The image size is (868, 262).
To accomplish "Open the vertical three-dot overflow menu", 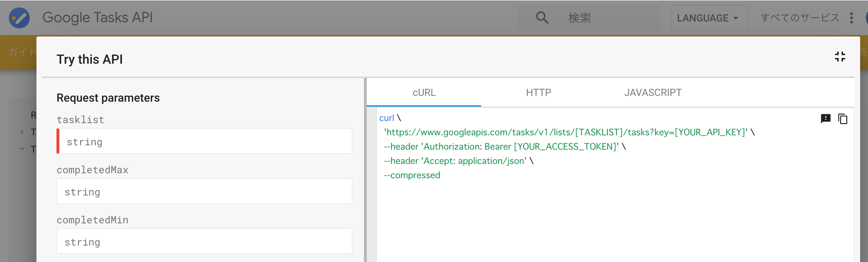I will [x=852, y=18].
